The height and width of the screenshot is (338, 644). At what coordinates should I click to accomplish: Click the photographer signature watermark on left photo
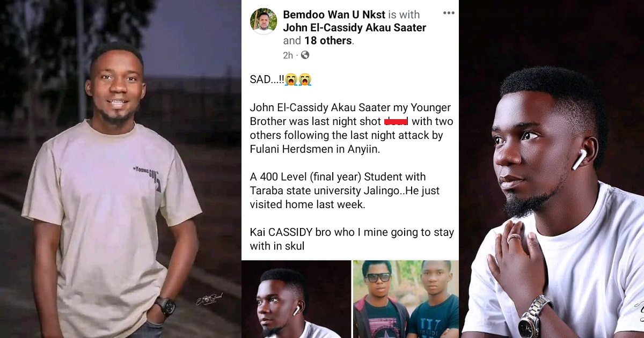click(x=209, y=299)
